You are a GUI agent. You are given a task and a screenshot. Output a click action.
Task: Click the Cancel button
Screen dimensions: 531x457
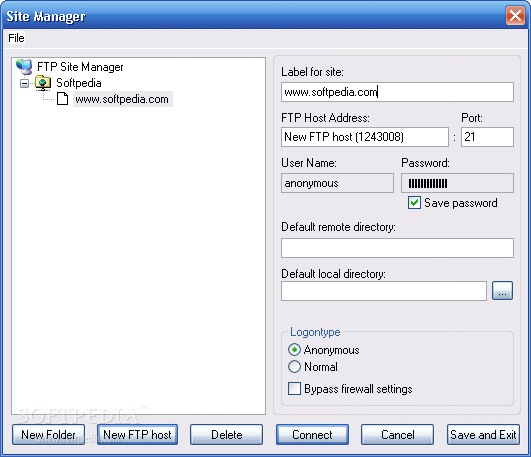coord(397,435)
